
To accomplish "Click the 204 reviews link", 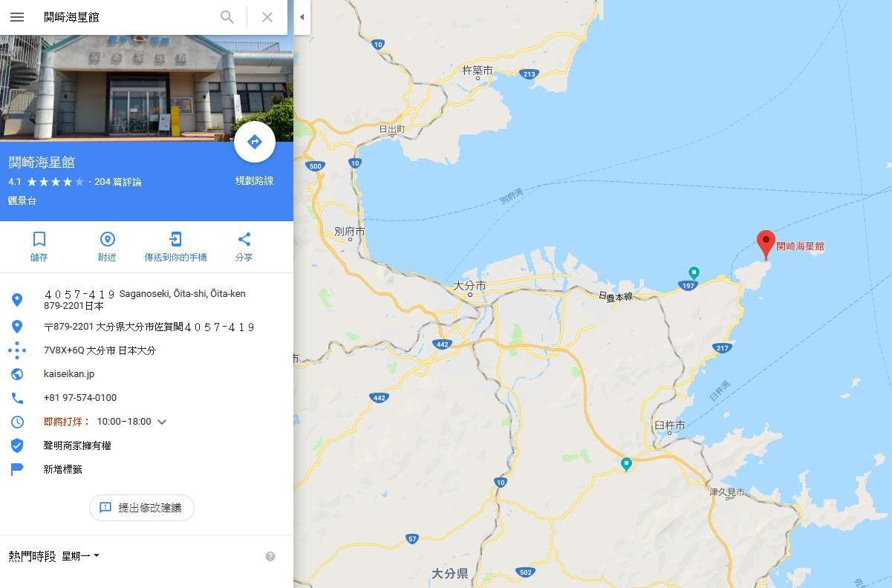I will [117, 182].
